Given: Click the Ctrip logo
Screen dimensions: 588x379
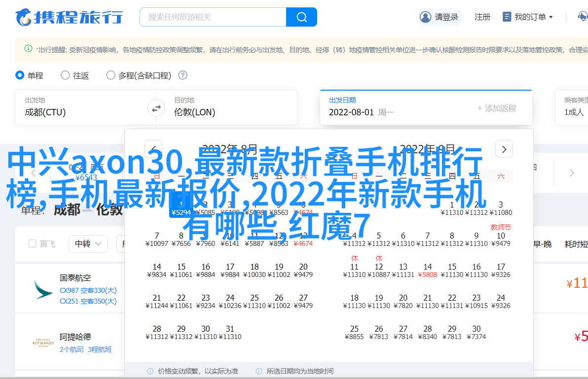Looking at the screenshot, I should (69, 17).
